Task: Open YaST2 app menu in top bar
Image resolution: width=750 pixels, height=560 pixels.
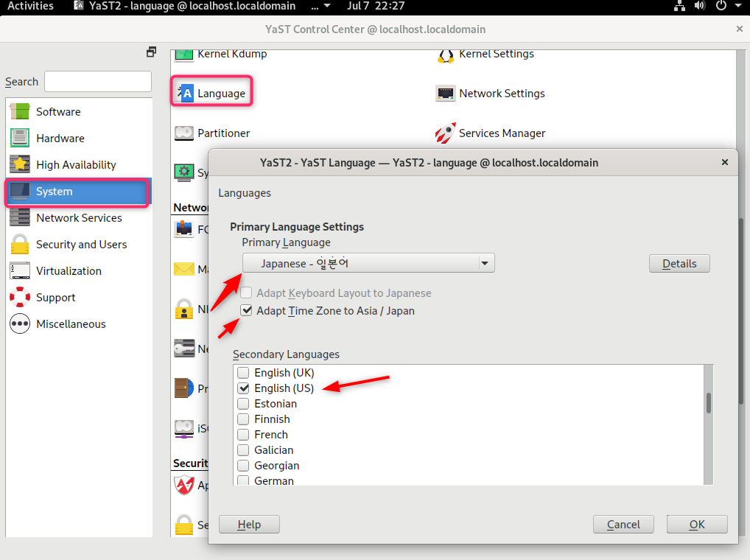Action: [x=185, y=6]
